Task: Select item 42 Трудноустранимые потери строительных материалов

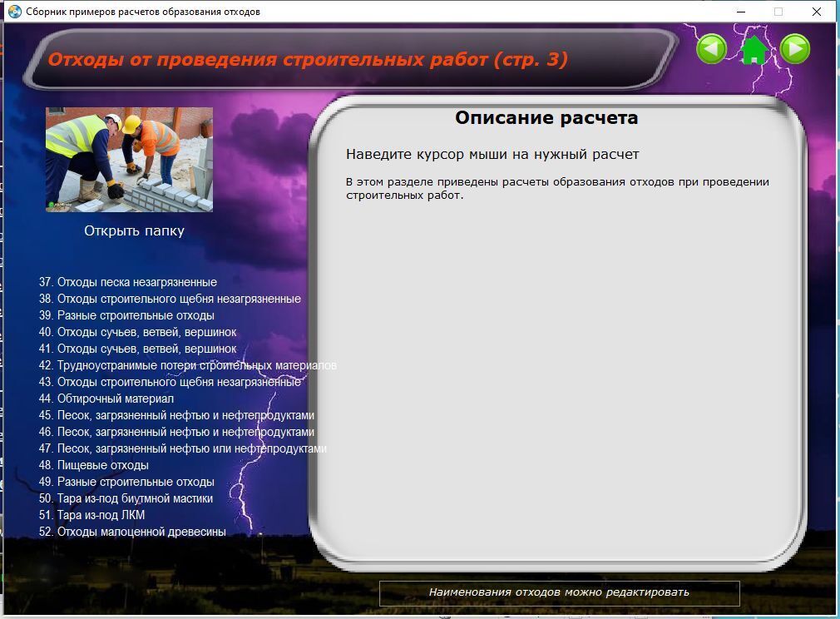Action: pos(187,365)
